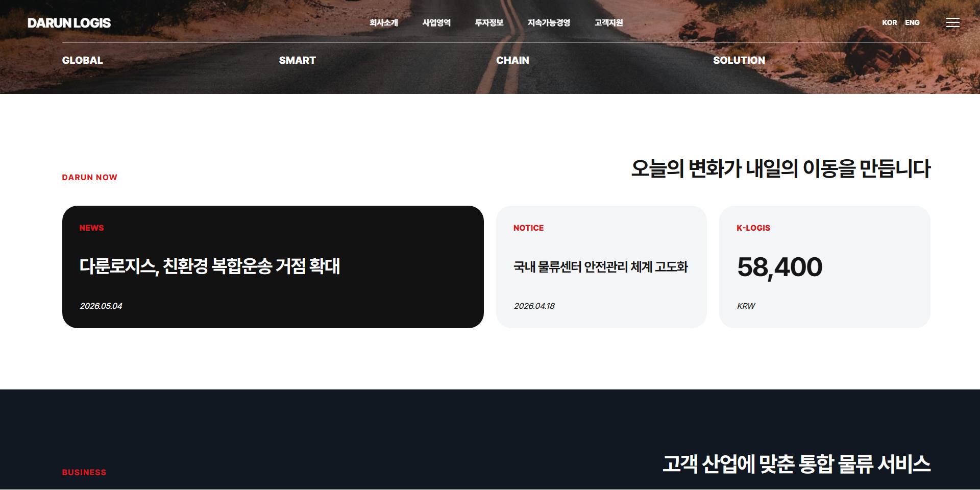Open the NEWS card about 친환경 복합운송
The width and height of the screenshot is (980, 490).
click(273, 267)
